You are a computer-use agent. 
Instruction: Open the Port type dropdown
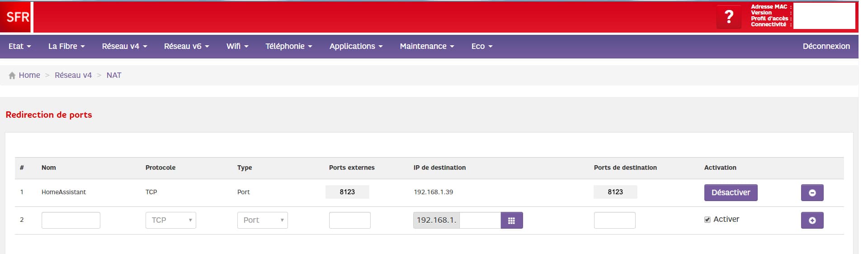point(262,220)
